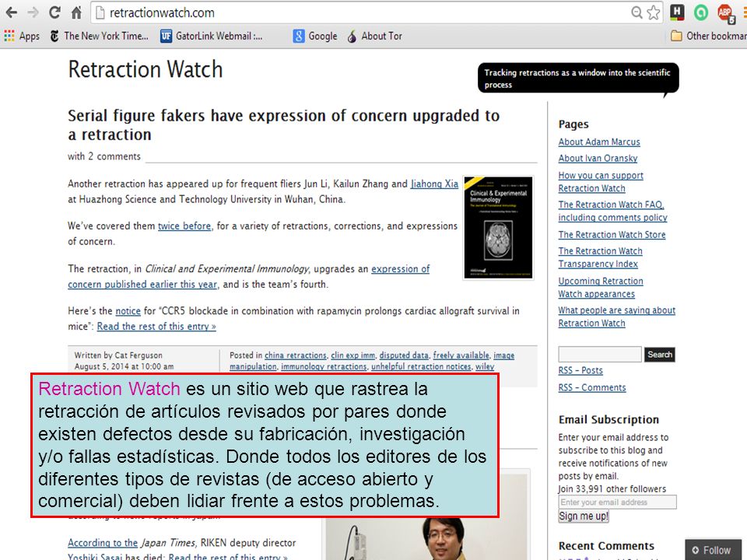Click the 'Enter your email address' field

(x=617, y=502)
